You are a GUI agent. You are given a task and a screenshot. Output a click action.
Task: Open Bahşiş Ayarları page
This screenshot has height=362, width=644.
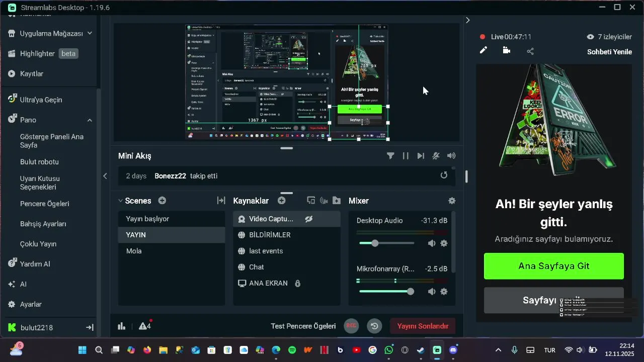point(43,224)
